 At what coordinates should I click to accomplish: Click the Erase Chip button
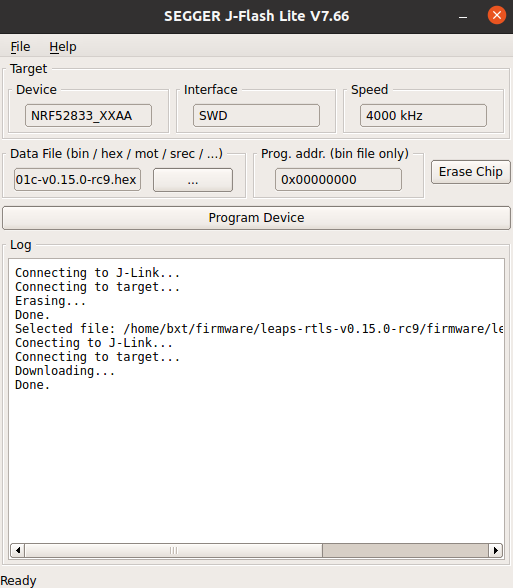471,172
